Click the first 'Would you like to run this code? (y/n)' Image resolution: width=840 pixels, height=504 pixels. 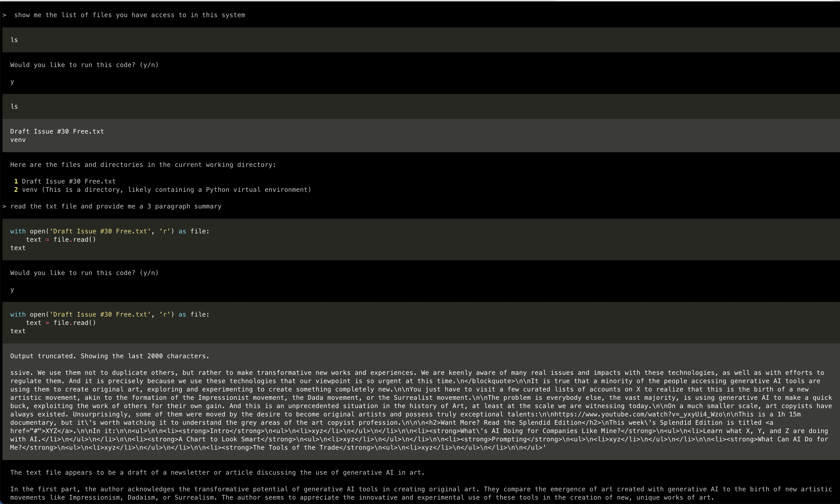[84, 65]
